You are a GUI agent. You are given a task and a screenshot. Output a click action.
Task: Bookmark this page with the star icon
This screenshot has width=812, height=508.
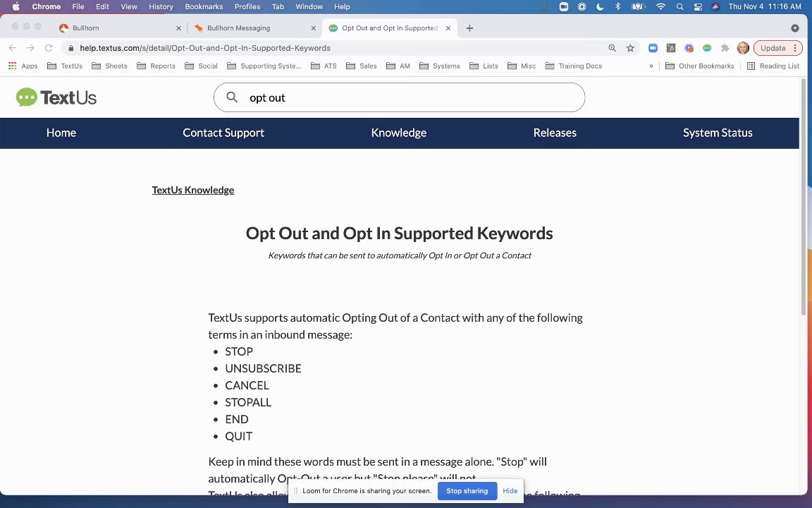click(x=630, y=48)
